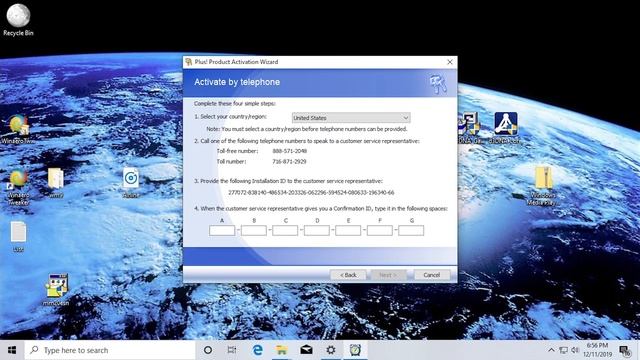Open the blank document file on desktop
The image size is (640, 360).
tap(18, 236)
